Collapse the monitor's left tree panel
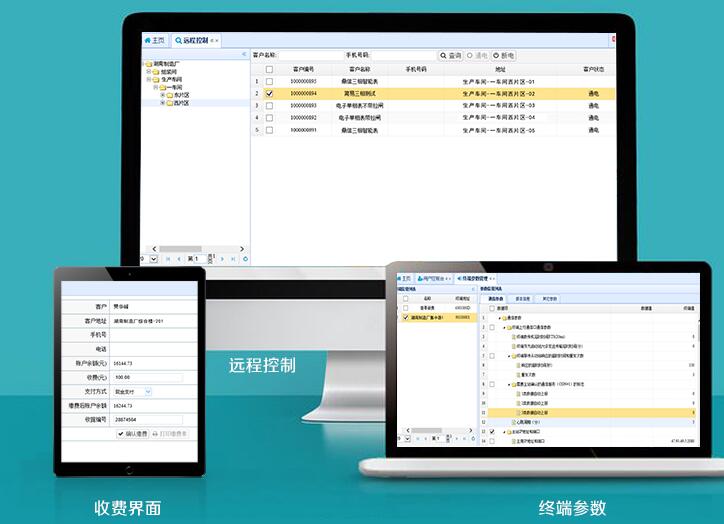Viewport: 724px width, 524px height. 244,54
